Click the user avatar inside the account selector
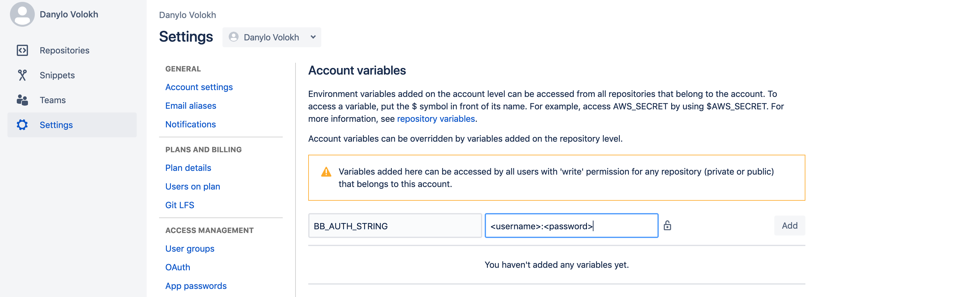 [234, 37]
